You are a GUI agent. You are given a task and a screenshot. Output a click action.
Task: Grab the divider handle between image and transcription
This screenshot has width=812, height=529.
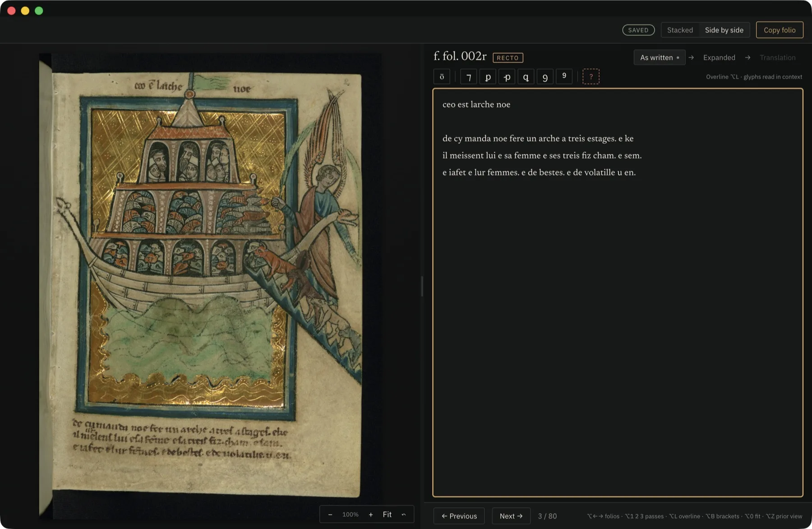[x=422, y=286]
